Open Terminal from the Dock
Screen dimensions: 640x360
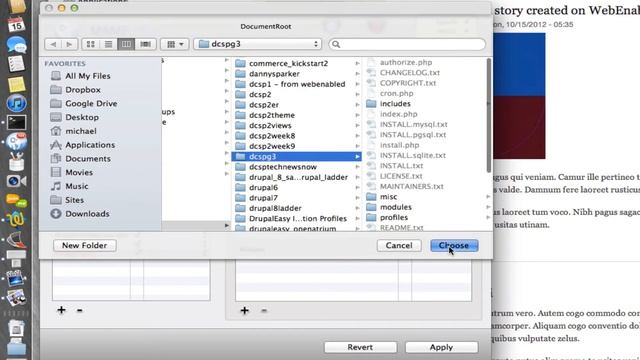[16, 122]
